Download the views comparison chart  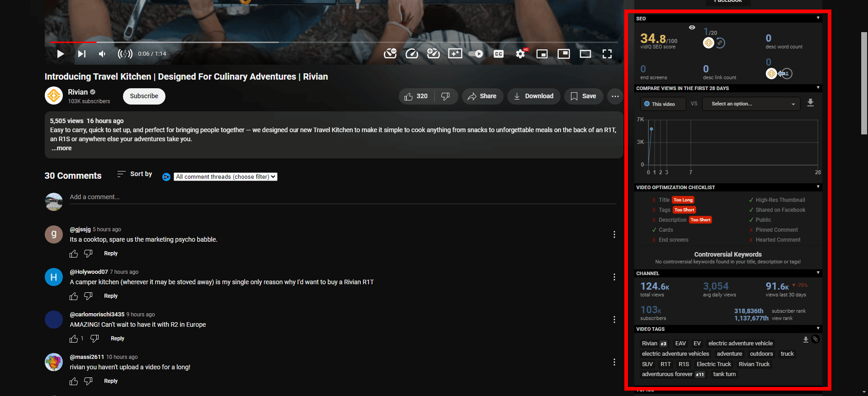811,103
